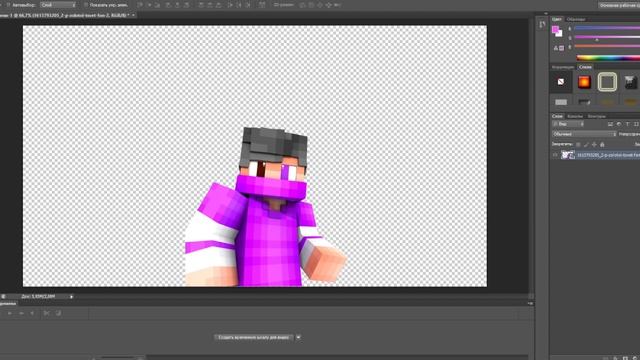
Task: Open the Обычные blend mode dropdown
Action: click(x=584, y=134)
